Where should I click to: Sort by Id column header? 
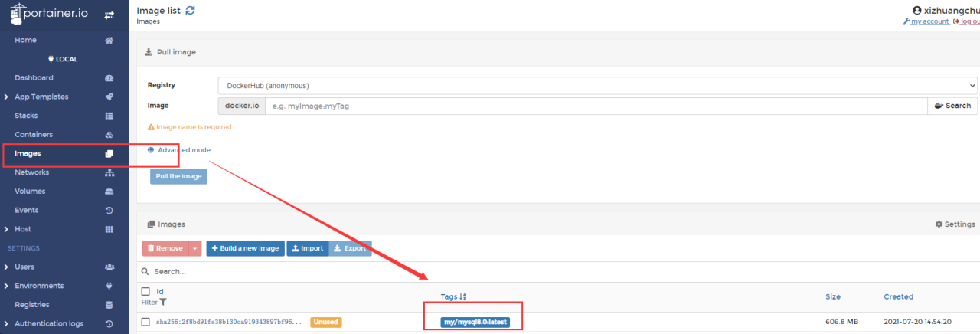(x=160, y=291)
